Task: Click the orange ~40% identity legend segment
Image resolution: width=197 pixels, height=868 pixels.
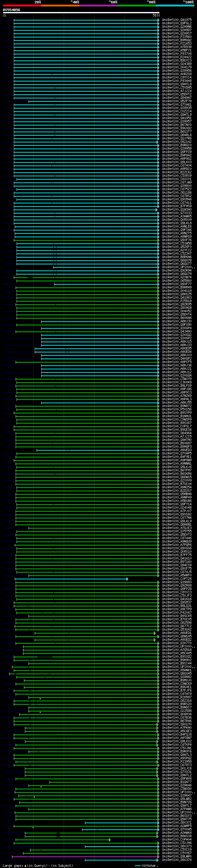Action: pos(60,6)
